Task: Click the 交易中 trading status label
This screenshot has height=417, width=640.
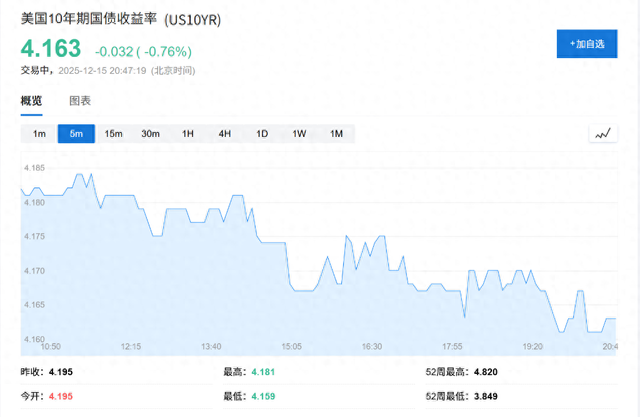Action: point(36,71)
